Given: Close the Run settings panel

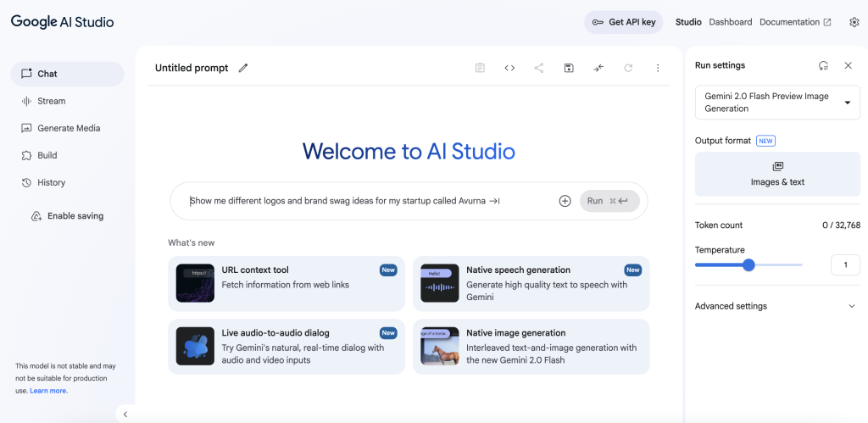Looking at the screenshot, I should pos(848,65).
